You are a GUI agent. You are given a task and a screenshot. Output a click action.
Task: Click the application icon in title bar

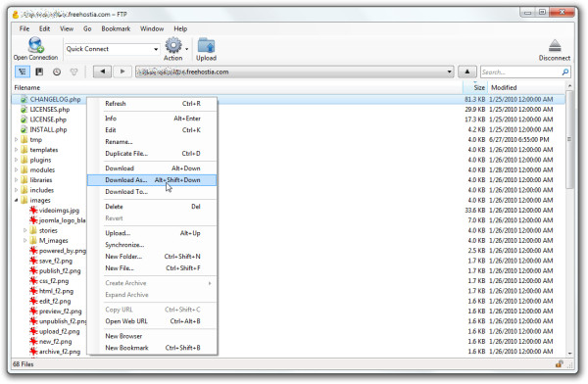pyautogui.click(x=16, y=15)
